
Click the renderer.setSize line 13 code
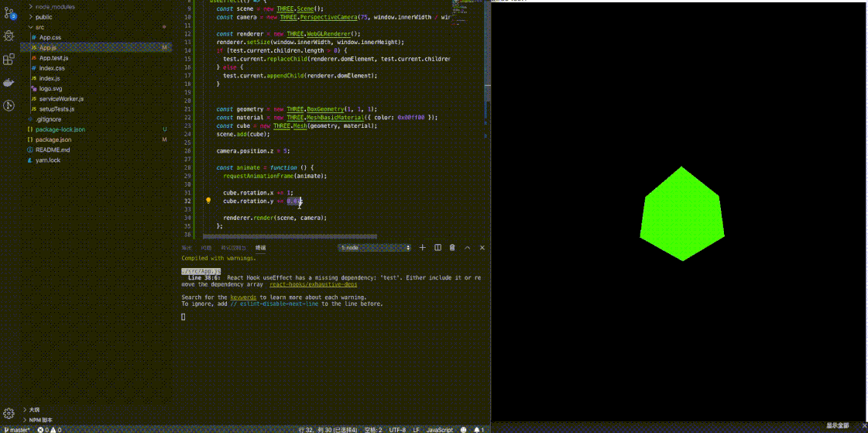click(310, 42)
